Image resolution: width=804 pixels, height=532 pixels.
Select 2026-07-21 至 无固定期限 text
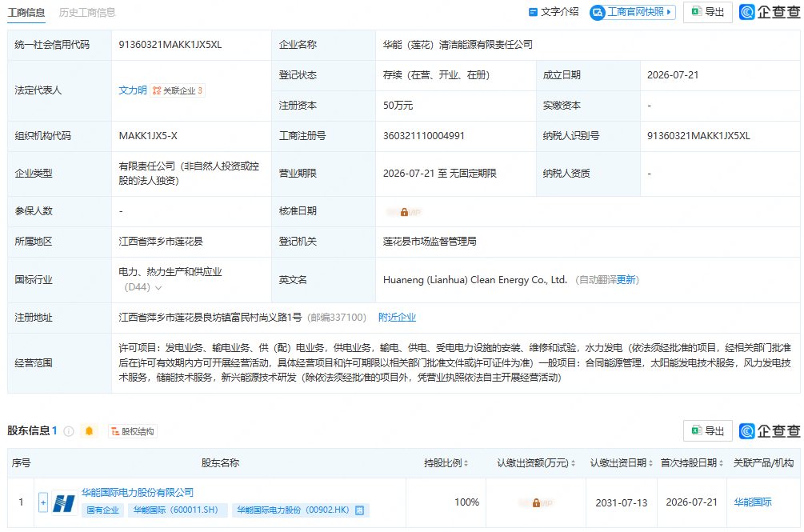point(440,174)
